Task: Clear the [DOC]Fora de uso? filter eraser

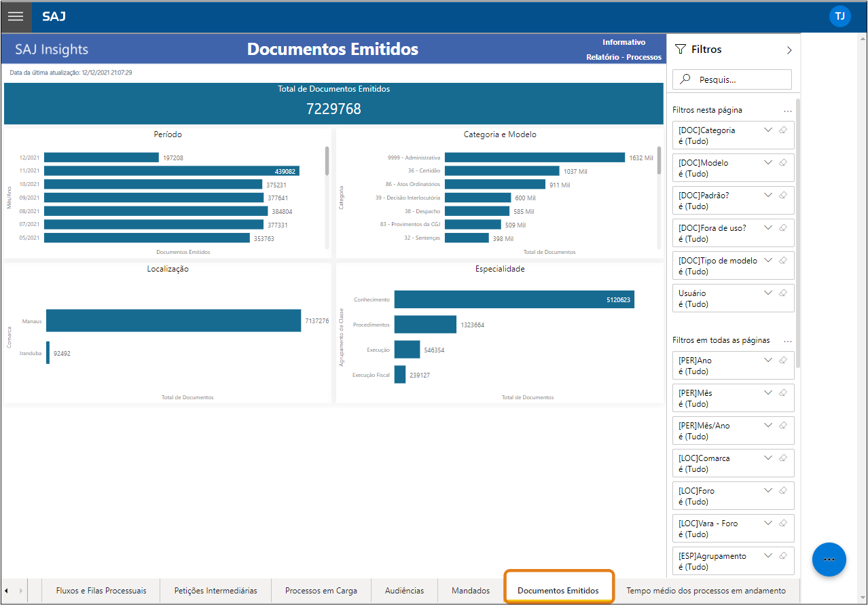Action: (783, 227)
